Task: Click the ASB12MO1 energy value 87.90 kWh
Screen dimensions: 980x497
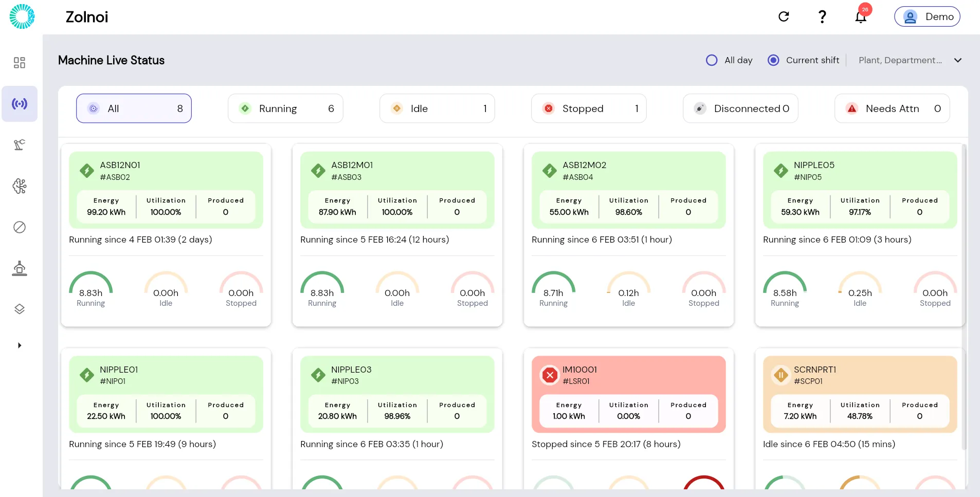Action: pyautogui.click(x=337, y=212)
